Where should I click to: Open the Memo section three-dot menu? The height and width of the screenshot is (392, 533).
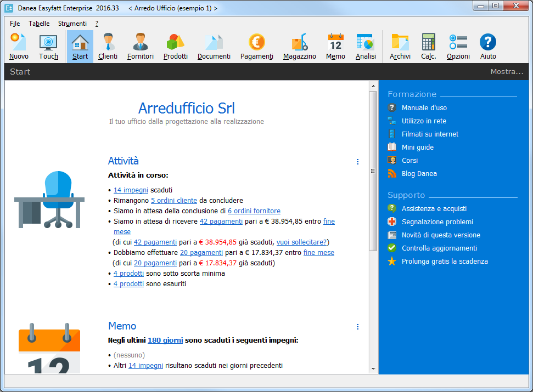coord(357,327)
